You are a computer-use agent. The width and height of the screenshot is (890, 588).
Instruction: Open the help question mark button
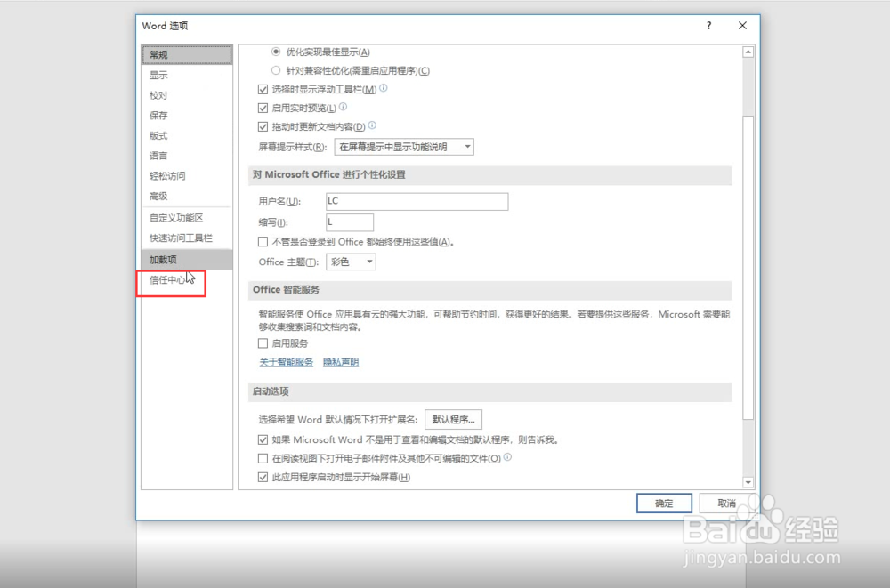(x=709, y=26)
